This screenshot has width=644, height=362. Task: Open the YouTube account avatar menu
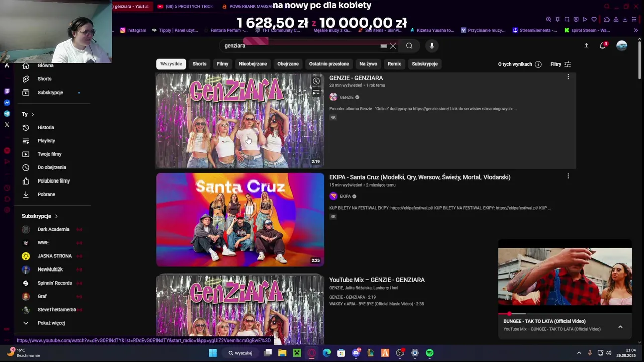pos(622,46)
